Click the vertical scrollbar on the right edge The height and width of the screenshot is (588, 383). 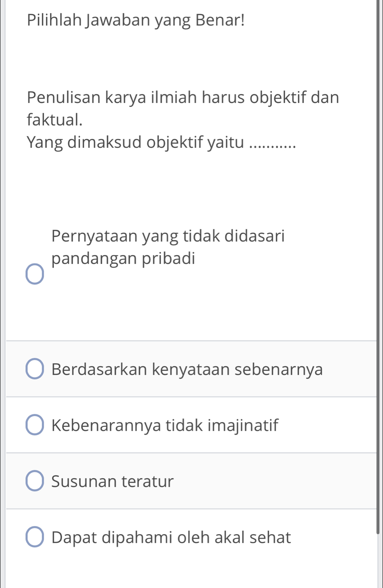[x=378, y=267]
